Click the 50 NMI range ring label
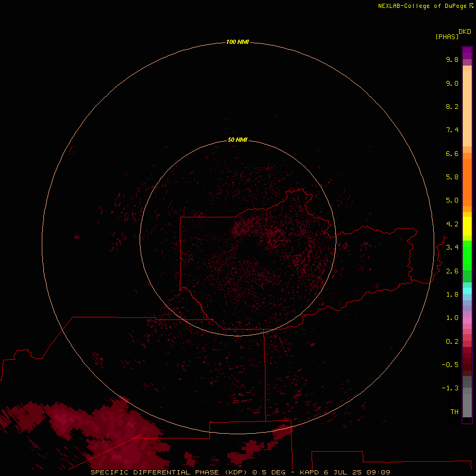This screenshot has height=476, width=476. (x=237, y=140)
